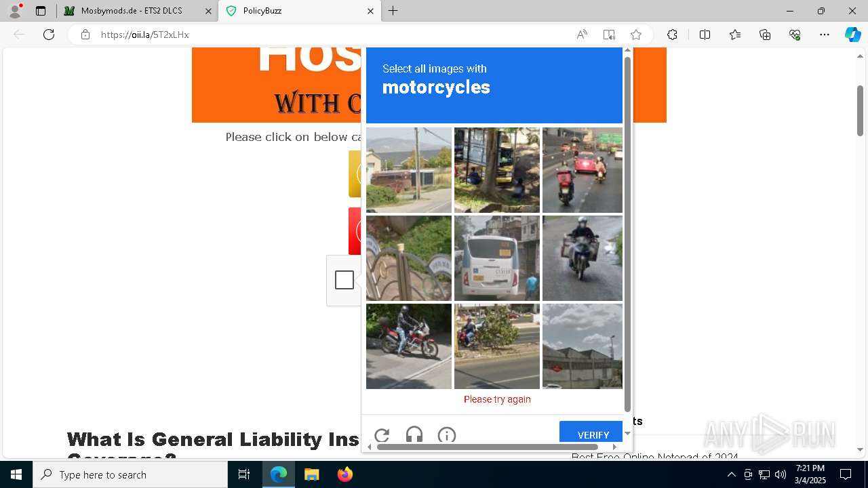Open the tab actions menu icon
The height and width of the screenshot is (488, 868).
(41, 11)
